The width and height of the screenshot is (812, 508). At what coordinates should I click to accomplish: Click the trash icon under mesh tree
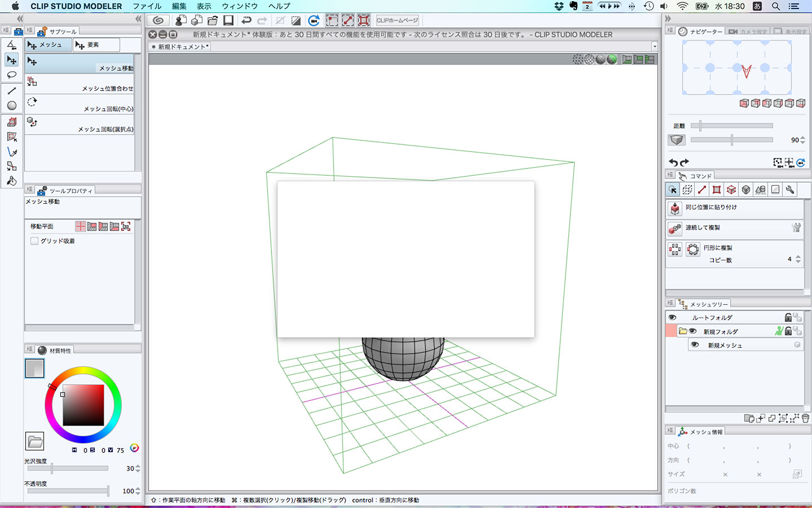click(x=805, y=418)
